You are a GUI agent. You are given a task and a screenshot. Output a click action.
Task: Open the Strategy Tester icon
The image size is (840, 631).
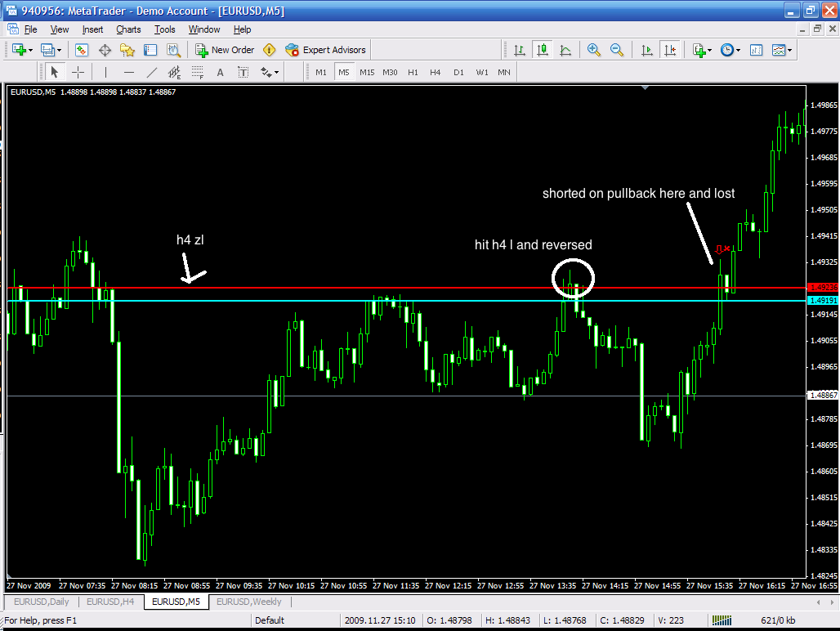[x=173, y=50]
